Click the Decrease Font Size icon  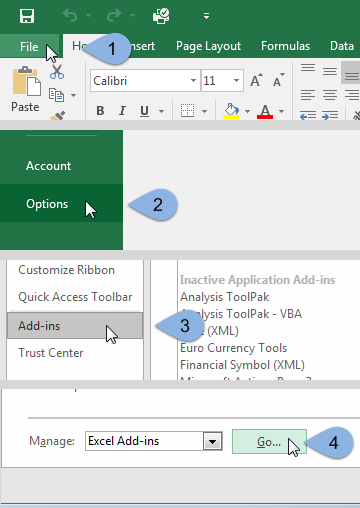[279, 80]
